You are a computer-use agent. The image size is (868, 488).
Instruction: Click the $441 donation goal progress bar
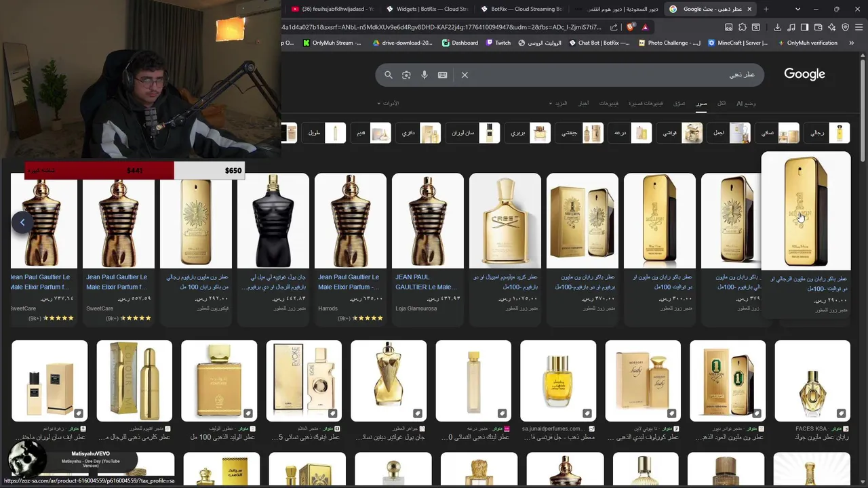tap(134, 171)
